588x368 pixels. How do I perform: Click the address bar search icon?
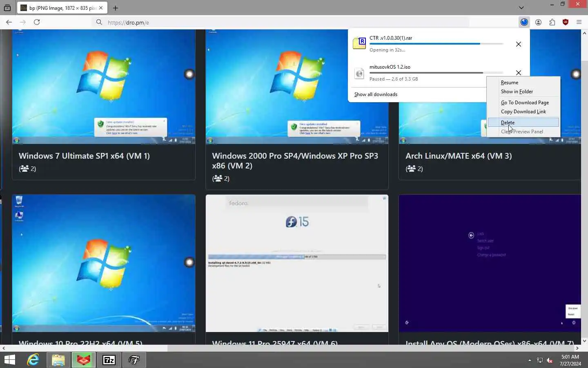click(x=99, y=22)
